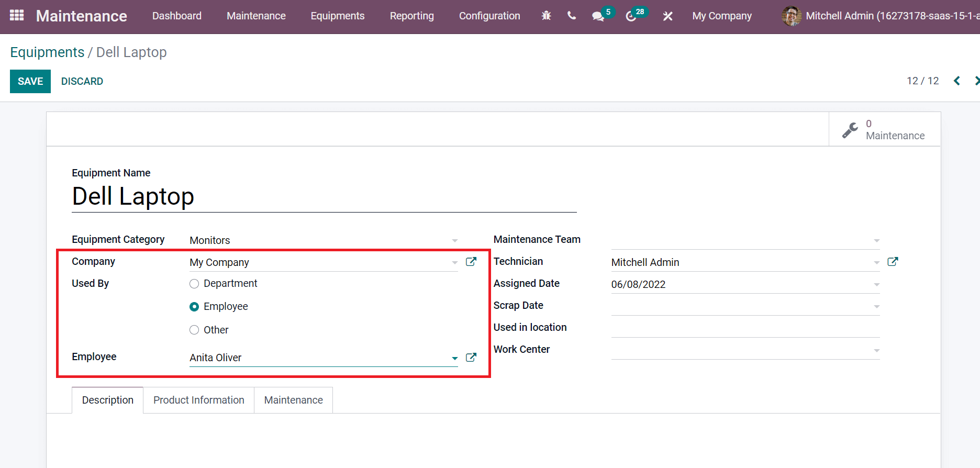This screenshot has width=980, height=468.
Task: Open My Company switcher
Action: coord(722,16)
